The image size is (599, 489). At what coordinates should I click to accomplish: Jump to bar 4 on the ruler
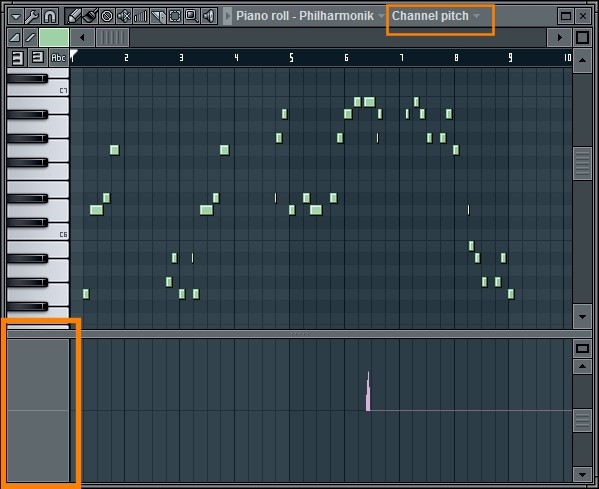point(236,58)
